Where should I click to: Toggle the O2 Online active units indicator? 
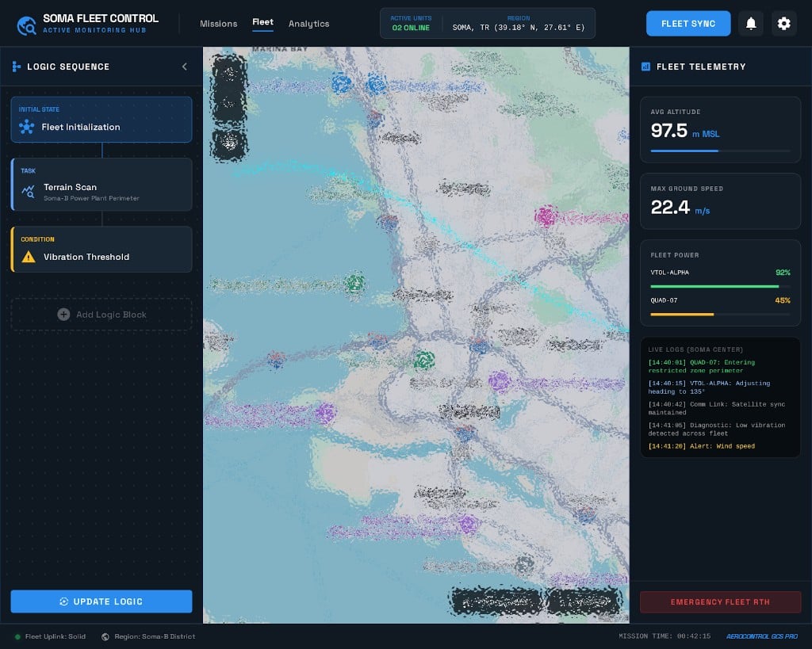point(411,24)
